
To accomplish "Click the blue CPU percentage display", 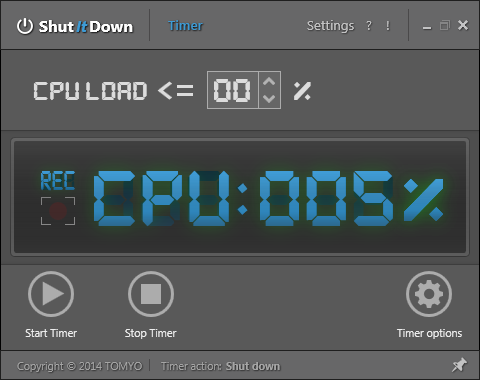I will pyautogui.click(x=268, y=198).
